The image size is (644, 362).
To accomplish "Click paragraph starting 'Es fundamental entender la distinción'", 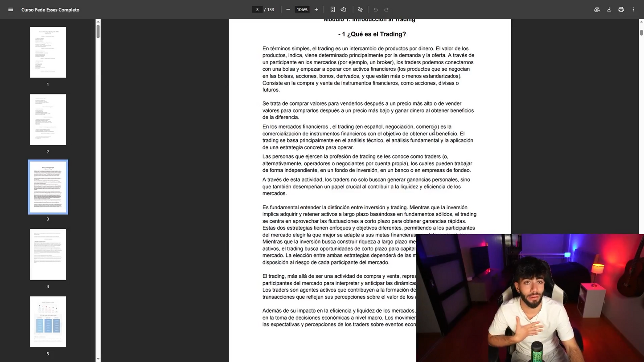I will click(369, 235).
